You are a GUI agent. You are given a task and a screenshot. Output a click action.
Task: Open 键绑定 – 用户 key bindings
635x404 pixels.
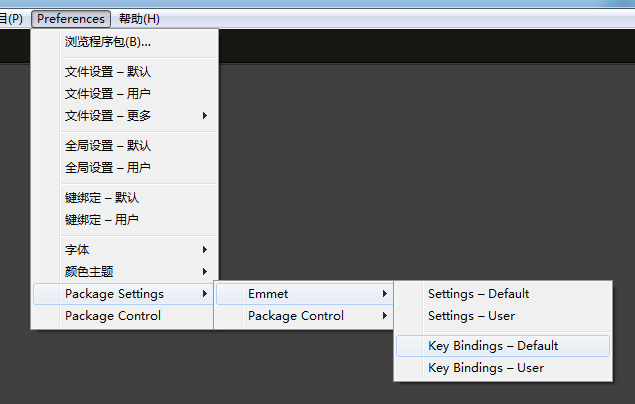click(x=102, y=220)
